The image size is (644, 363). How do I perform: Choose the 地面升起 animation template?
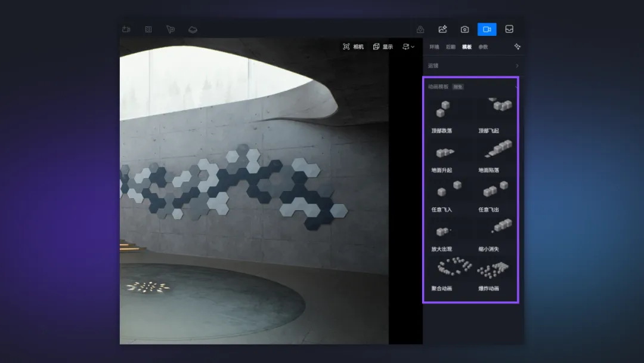tap(442, 155)
